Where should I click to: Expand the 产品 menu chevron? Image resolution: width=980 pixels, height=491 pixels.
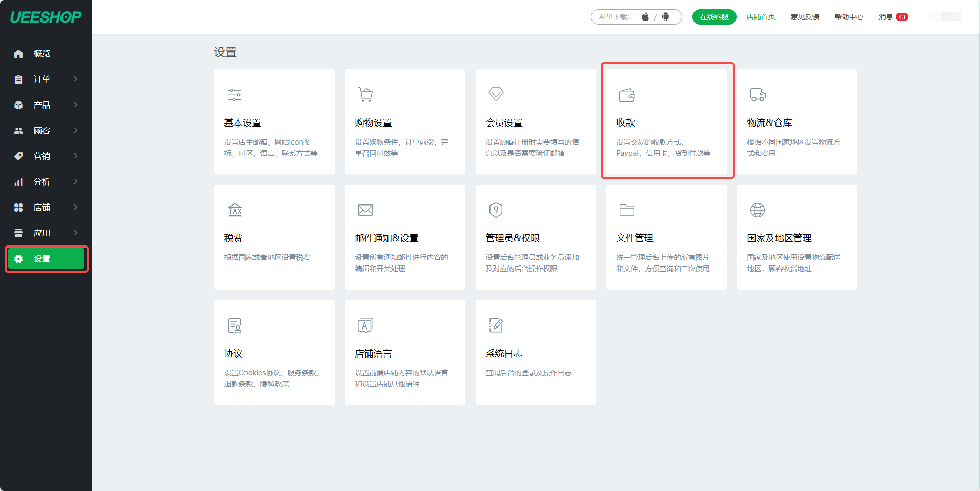click(x=76, y=105)
